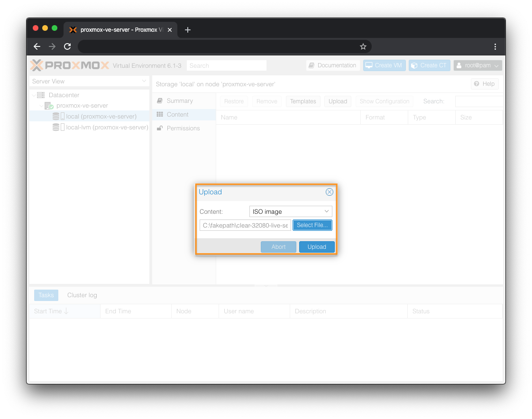Open the Content type dropdown

pyautogui.click(x=326, y=211)
